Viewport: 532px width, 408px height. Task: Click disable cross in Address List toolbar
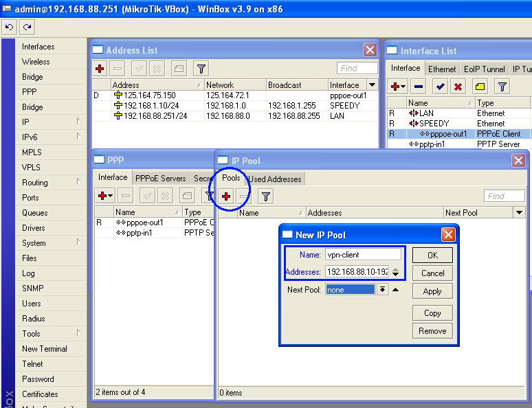coord(157,69)
